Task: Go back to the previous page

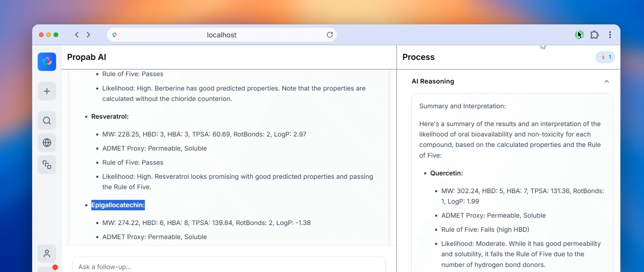Action: (x=77, y=35)
